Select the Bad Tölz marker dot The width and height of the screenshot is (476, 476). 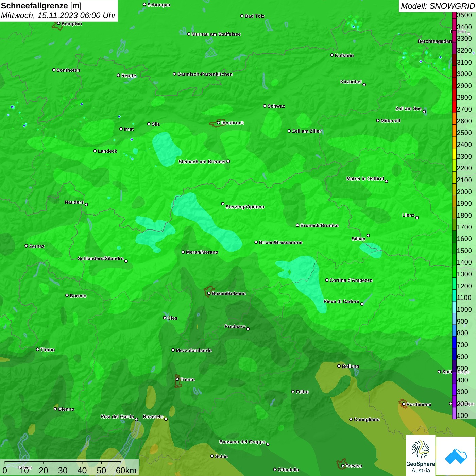pyautogui.click(x=242, y=16)
